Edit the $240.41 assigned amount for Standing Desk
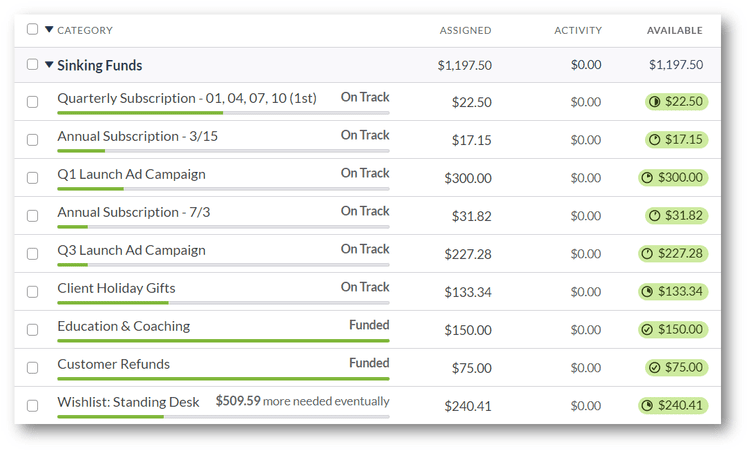The width and height of the screenshot is (750, 453). click(468, 406)
